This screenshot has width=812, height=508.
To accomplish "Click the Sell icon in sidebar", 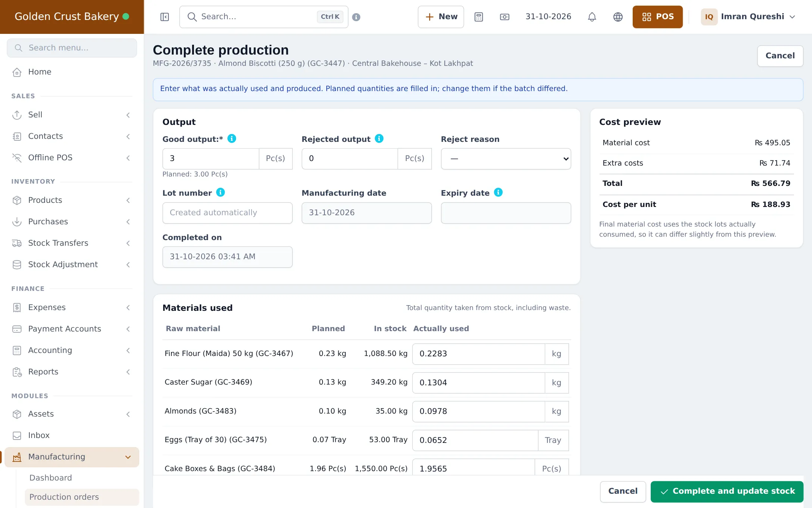I will pyautogui.click(x=17, y=115).
